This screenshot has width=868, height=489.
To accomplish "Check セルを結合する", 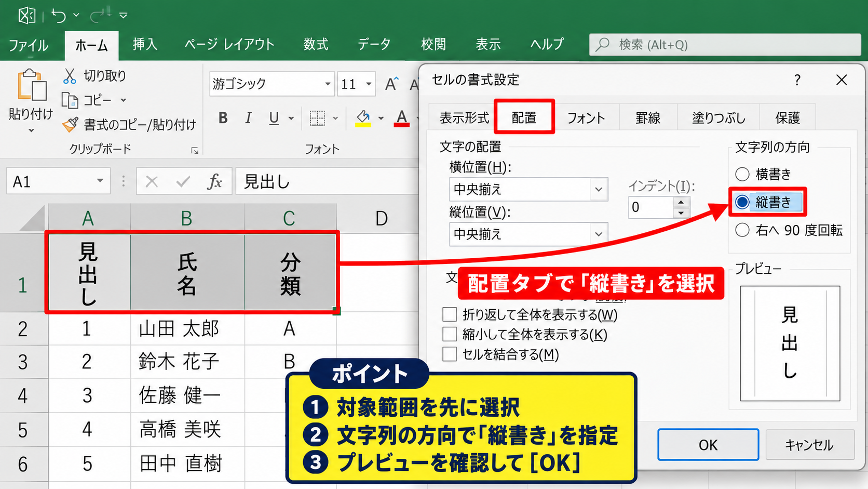I will pos(450,354).
